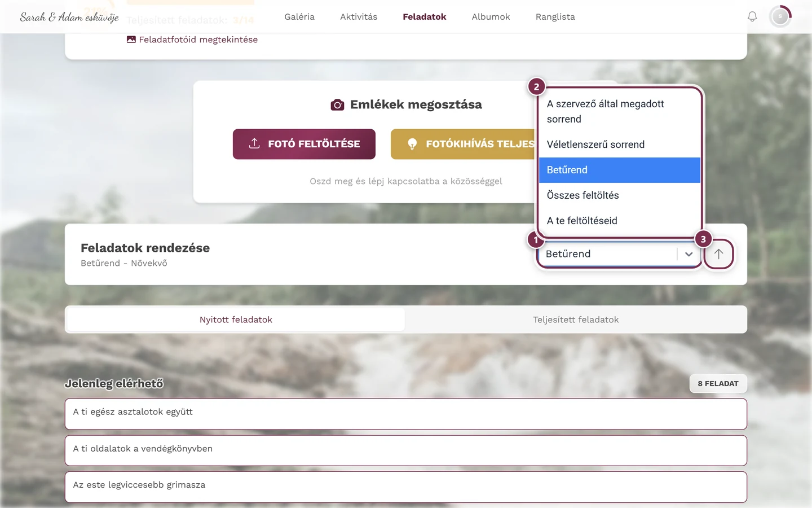Expand the Betűrend sort dropdown chevron
This screenshot has width=812, height=508.
[689, 254]
